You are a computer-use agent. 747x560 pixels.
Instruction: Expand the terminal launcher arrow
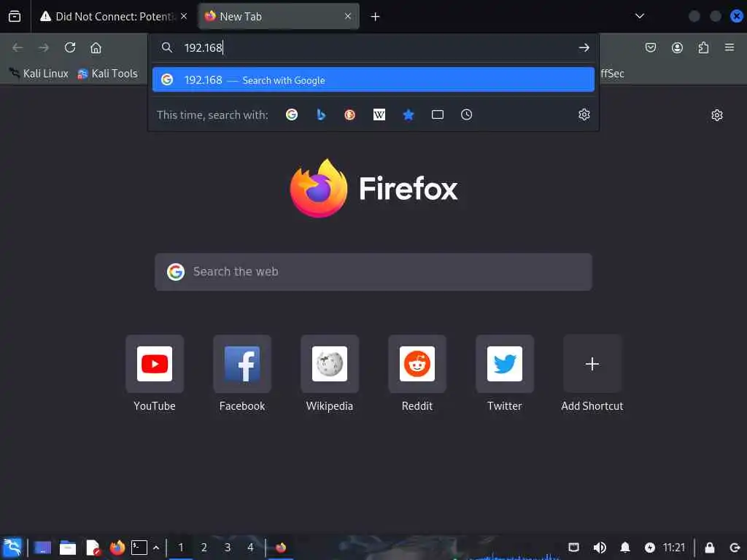tap(156, 548)
